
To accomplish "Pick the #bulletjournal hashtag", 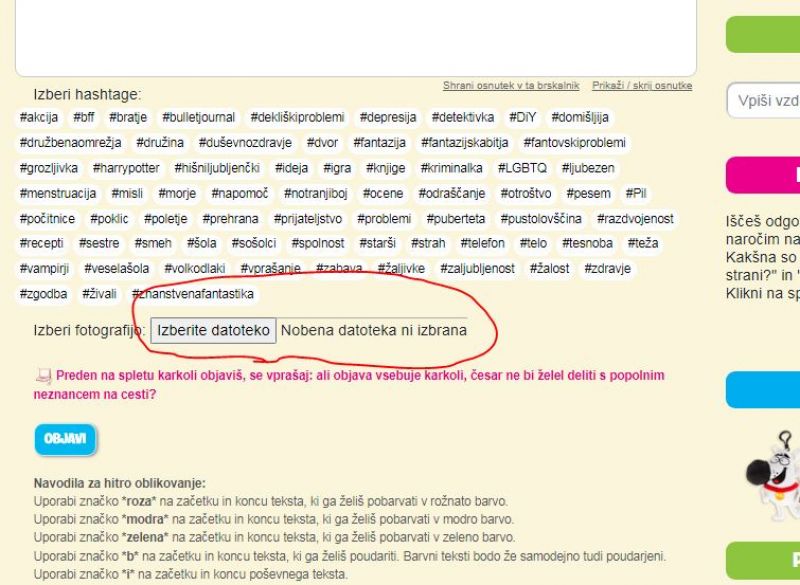I will pos(199,117).
